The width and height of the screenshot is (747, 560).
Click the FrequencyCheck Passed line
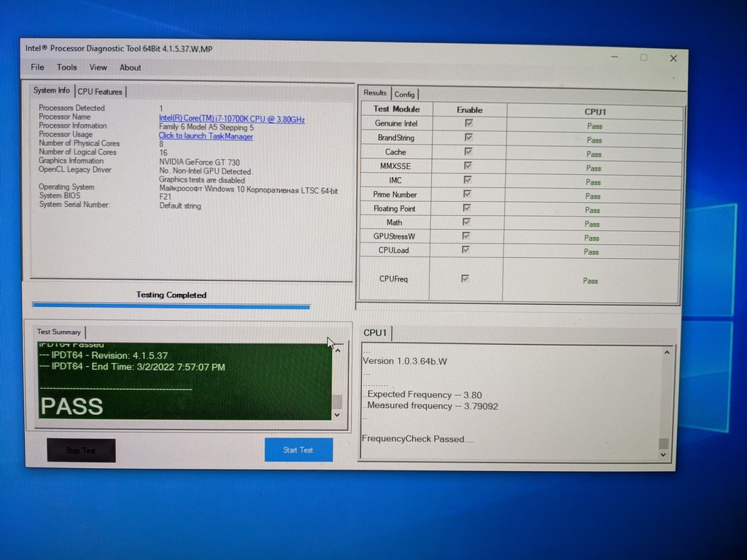click(x=418, y=439)
